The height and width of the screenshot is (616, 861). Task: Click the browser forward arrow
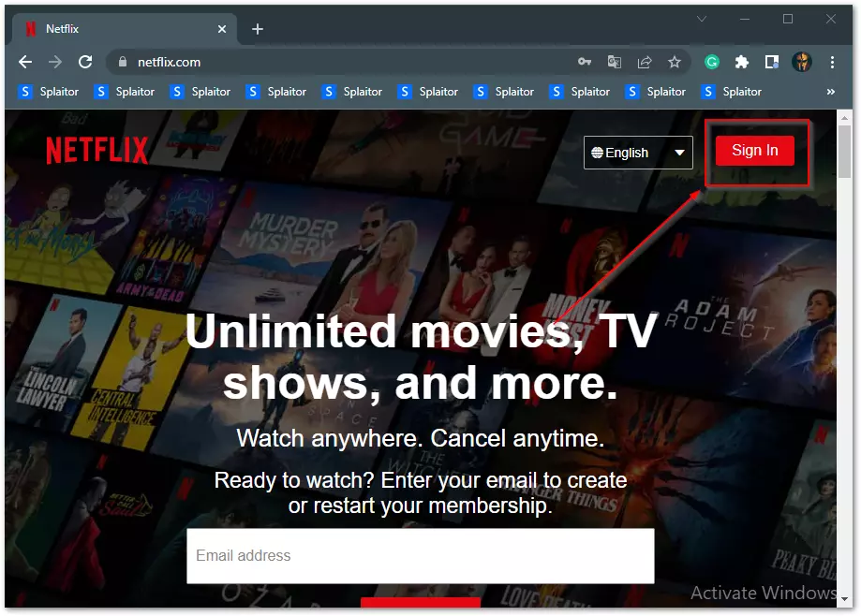click(55, 62)
